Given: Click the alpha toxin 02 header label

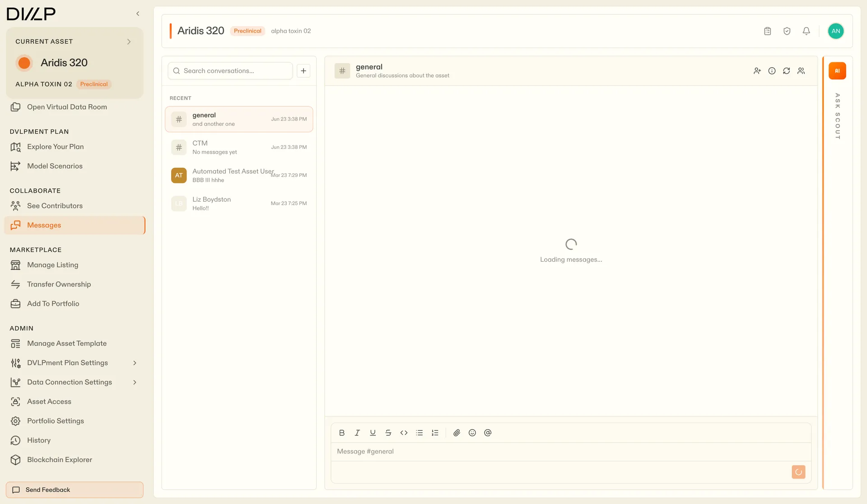Looking at the screenshot, I should click(x=291, y=31).
